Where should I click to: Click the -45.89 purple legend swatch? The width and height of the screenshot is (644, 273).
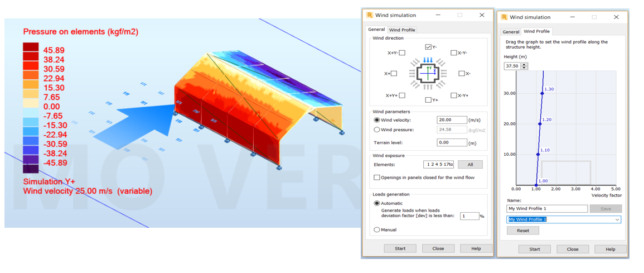pyautogui.click(x=31, y=160)
